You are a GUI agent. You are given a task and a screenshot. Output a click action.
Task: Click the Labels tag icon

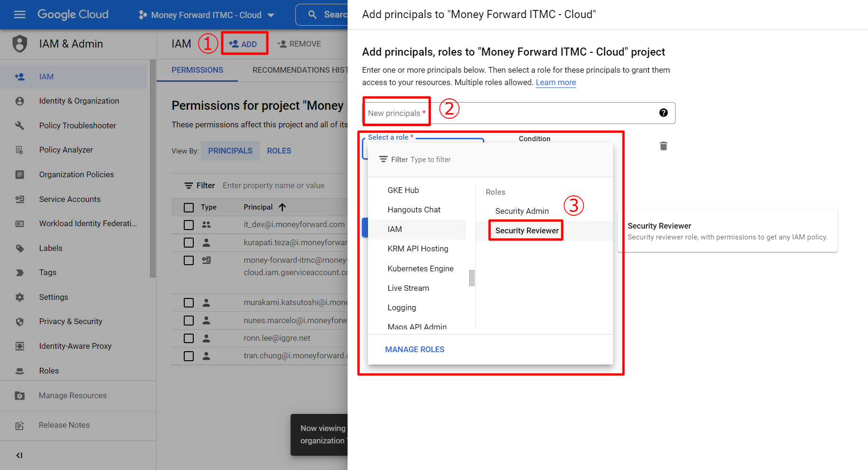19,248
